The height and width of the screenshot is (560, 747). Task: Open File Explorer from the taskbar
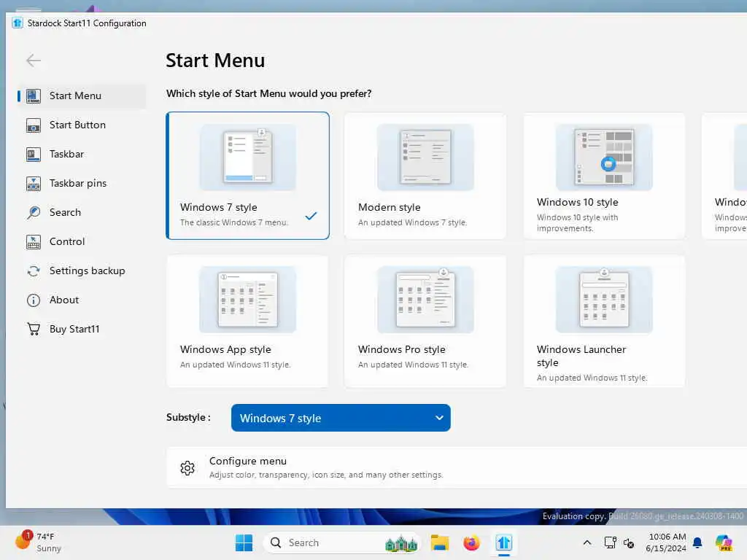coord(440,542)
